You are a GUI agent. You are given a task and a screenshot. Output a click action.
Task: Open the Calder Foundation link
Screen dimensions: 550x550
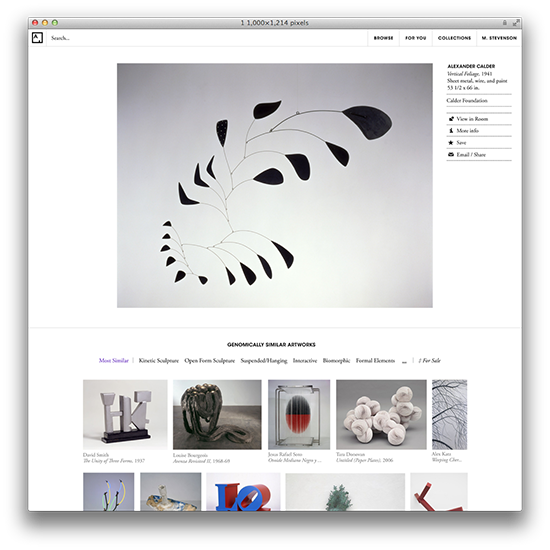467,100
